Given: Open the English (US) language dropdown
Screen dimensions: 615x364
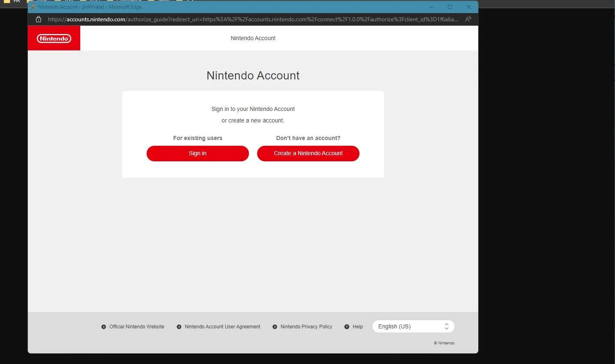Looking at the screenshot, I should click(x=414, y=326).
